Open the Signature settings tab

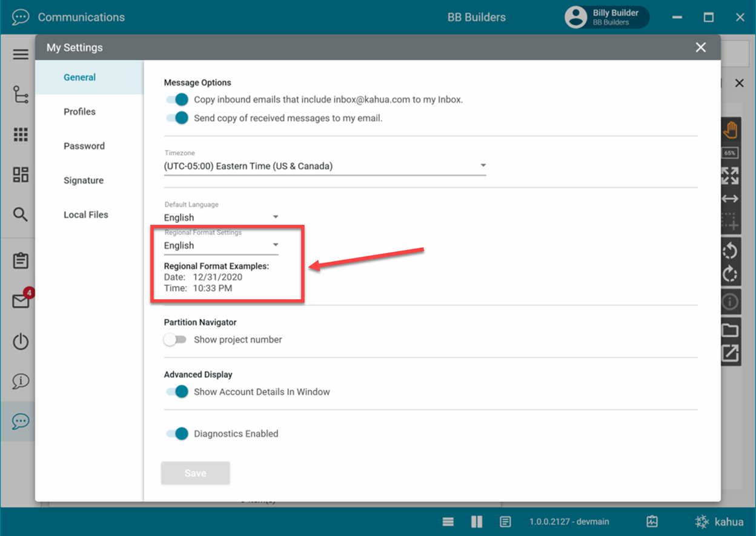coord(83,180)
